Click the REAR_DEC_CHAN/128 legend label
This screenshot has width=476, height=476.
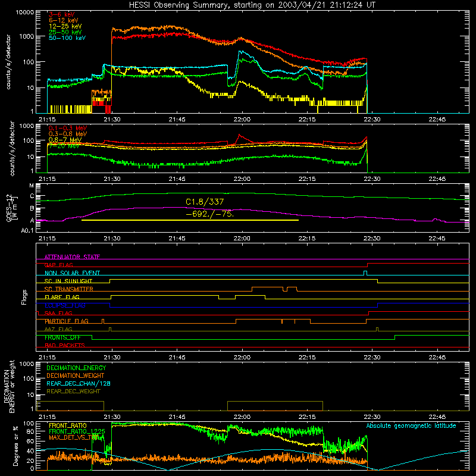[x=79, y=383]
